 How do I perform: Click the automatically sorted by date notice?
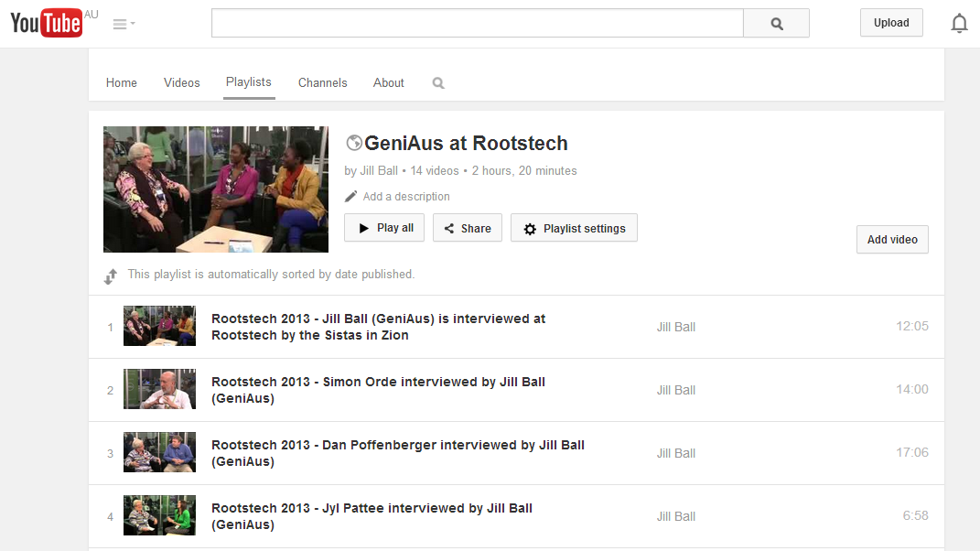(x=271, y=274)
